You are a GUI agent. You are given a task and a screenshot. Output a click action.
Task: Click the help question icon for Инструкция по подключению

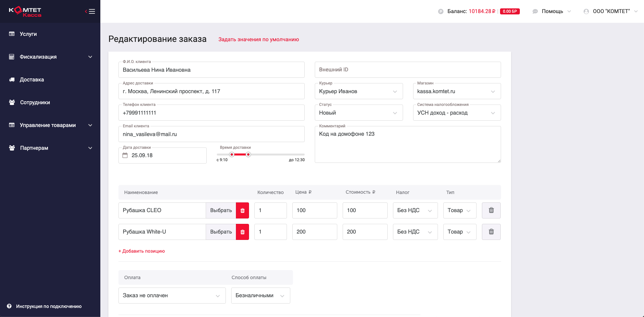(x=9, y=306)
